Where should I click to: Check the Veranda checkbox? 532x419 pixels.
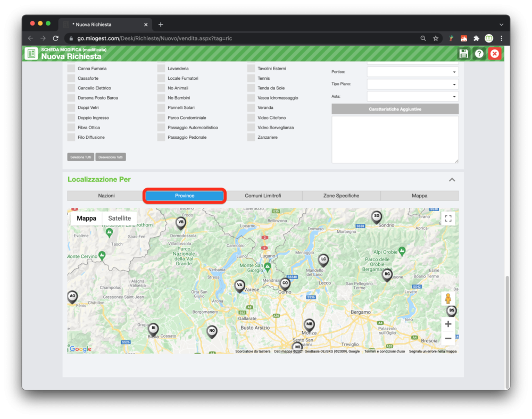[251, 107]
